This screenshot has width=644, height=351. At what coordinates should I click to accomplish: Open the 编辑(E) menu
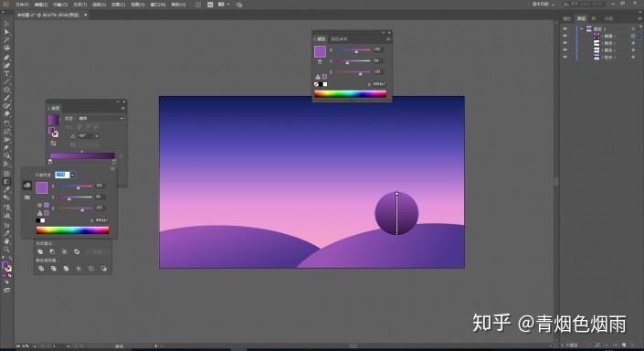point(41,5)
